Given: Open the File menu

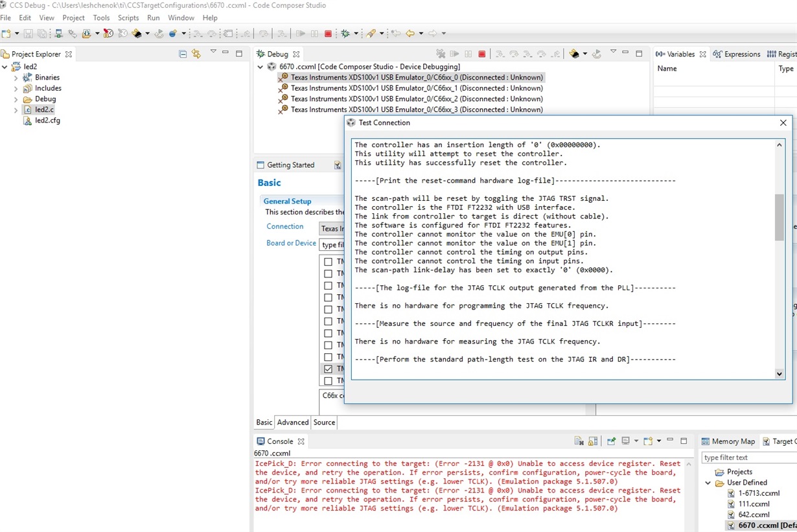Looking at the screenshot, I should pyautogui.click(x=6, y=17).
